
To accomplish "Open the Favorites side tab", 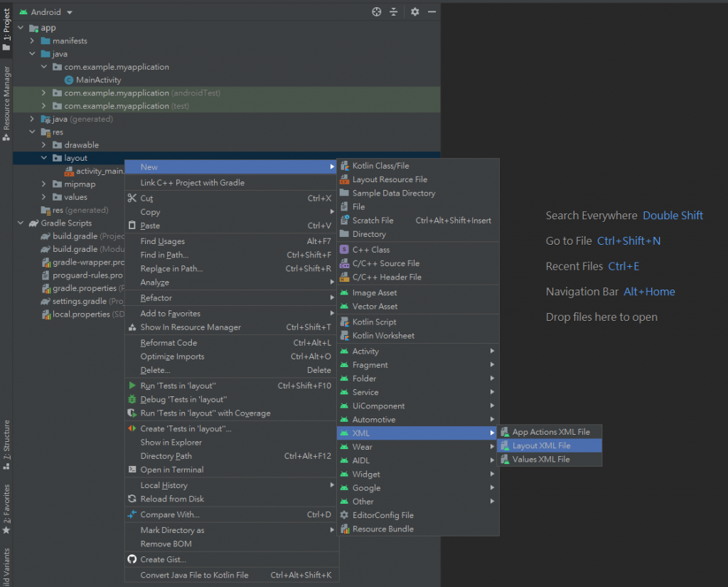I will [x=6, y=509].
